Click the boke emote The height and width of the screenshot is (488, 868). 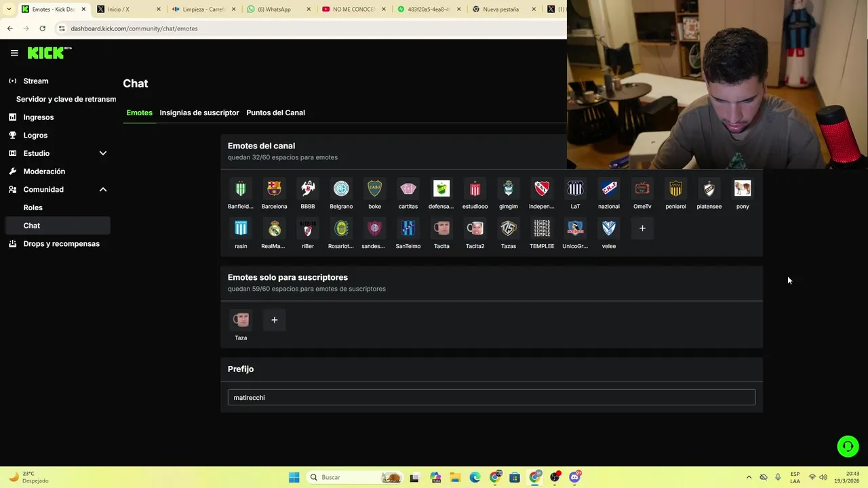374,188
